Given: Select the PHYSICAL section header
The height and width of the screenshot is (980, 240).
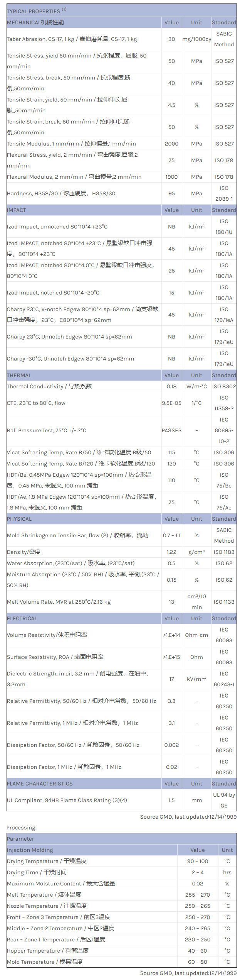Looking at the screenshot, I should tap(19, 519).
